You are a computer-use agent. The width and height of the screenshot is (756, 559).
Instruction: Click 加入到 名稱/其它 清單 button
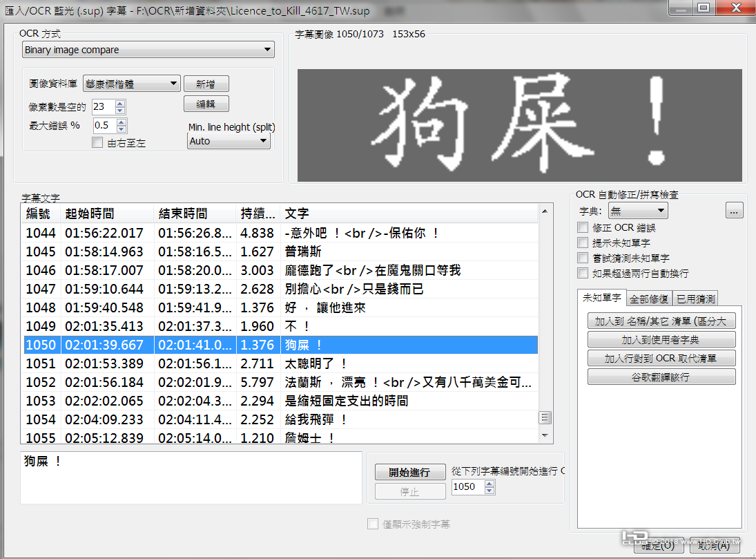pos(661,321)
